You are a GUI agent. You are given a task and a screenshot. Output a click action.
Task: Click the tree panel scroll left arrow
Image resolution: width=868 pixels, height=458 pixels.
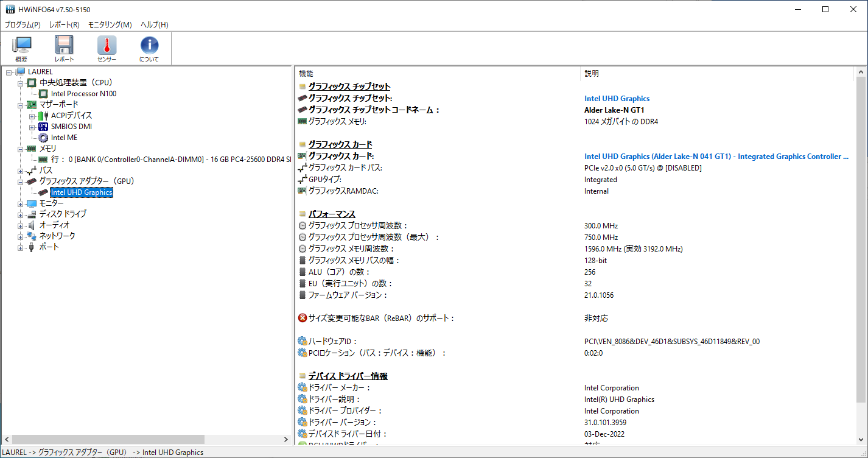pyautogui.click(x=6, y=439)
